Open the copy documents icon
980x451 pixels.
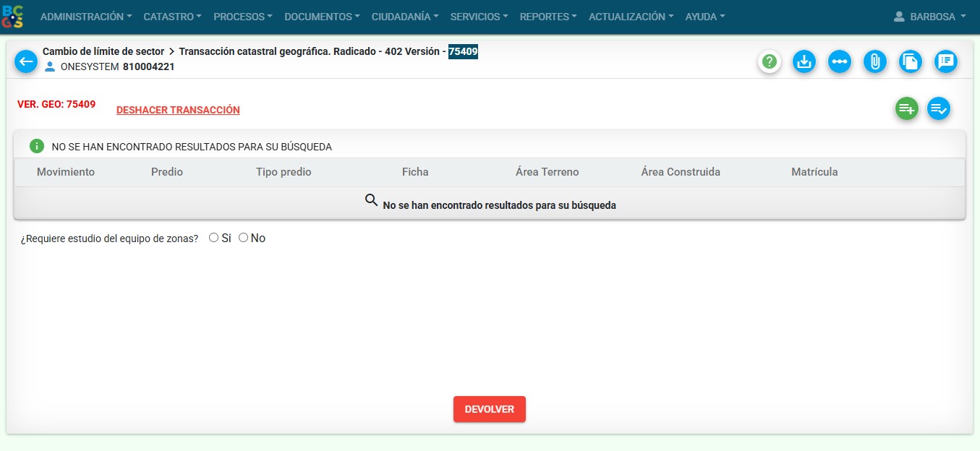tap(911, 62)
